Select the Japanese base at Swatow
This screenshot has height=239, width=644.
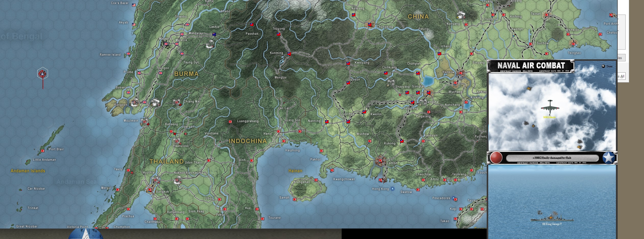418,190
